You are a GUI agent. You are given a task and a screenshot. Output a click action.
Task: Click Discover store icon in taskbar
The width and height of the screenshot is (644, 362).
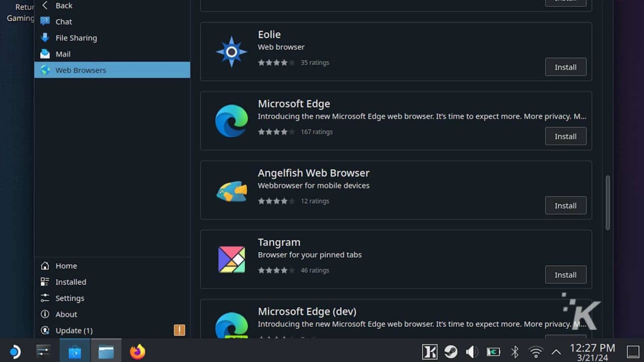coord(74,352)
